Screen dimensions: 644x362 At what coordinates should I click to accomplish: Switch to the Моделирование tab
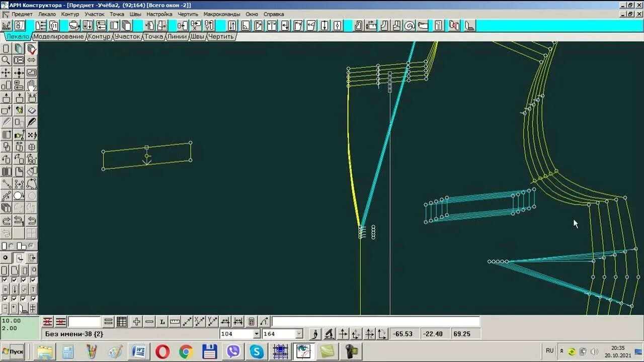coord(59,37)
